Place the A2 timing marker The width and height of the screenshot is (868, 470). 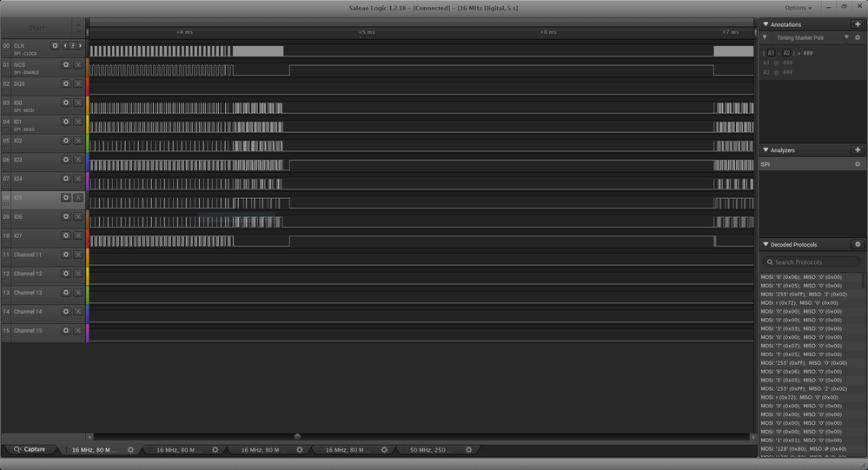[786, 53]
